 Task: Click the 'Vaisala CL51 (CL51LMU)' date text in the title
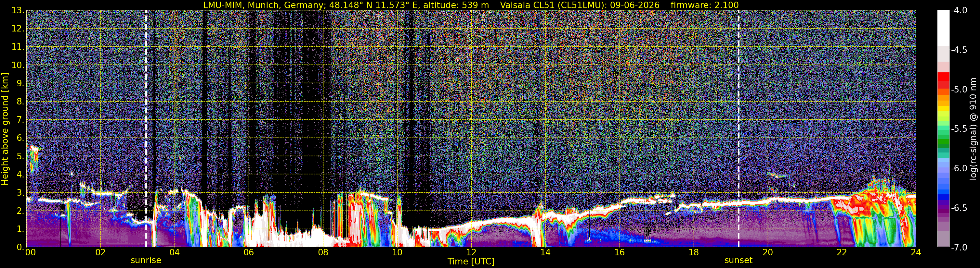[x=580, y=5]
